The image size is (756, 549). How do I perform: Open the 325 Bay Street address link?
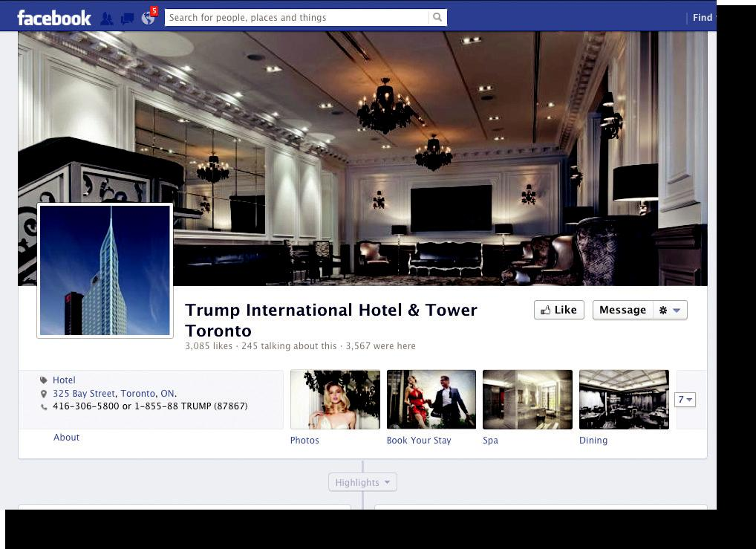(114, 394)
